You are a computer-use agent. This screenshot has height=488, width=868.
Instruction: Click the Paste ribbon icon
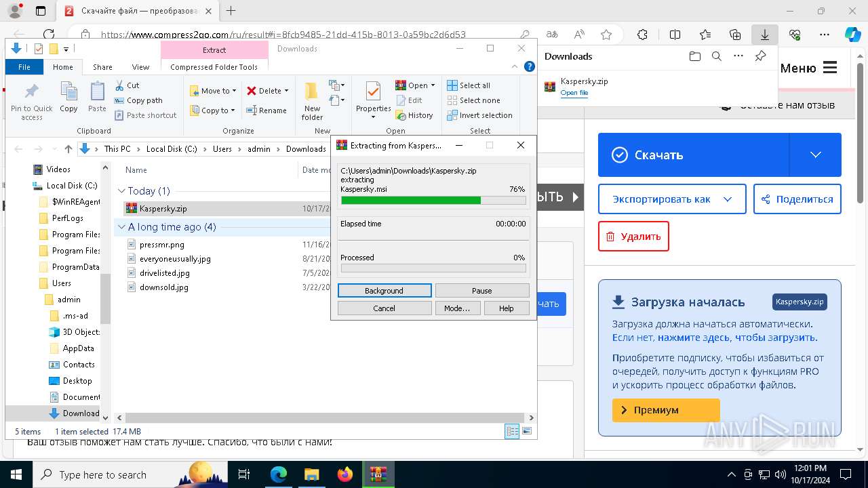click(x=97, y=97)
